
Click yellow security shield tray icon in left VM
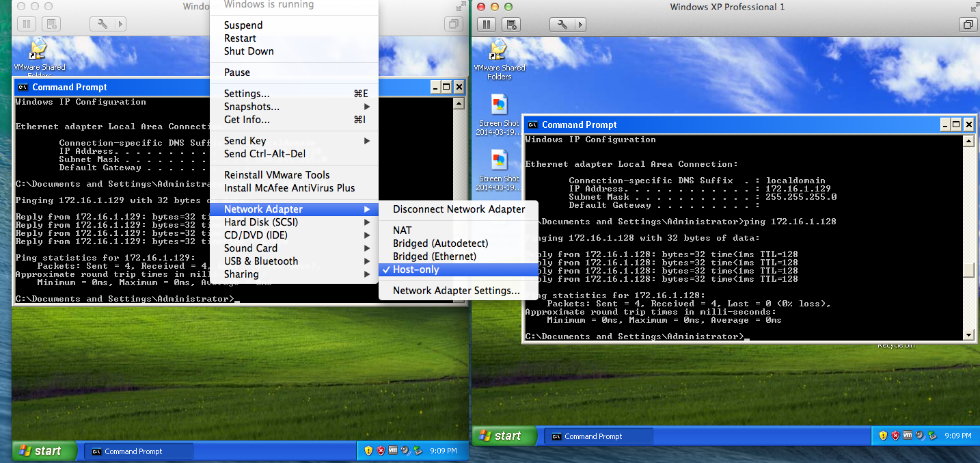click(x=368, y=451)
